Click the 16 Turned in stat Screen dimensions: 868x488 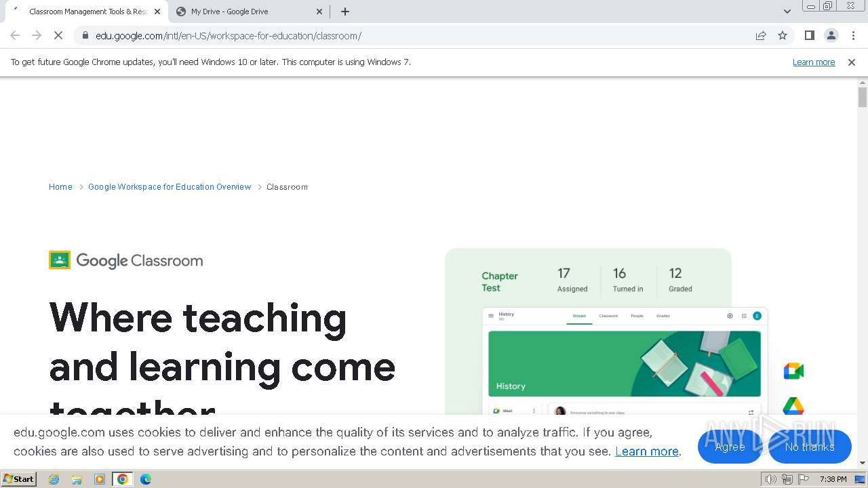click(x=628, y=280)
